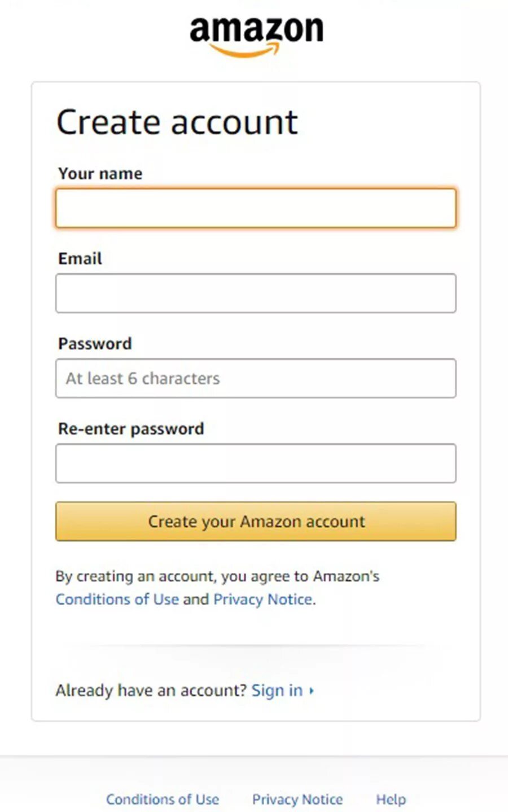Open footer Conditions of Use link
This screenshot has width=508, height=812.
pos(163,800)
